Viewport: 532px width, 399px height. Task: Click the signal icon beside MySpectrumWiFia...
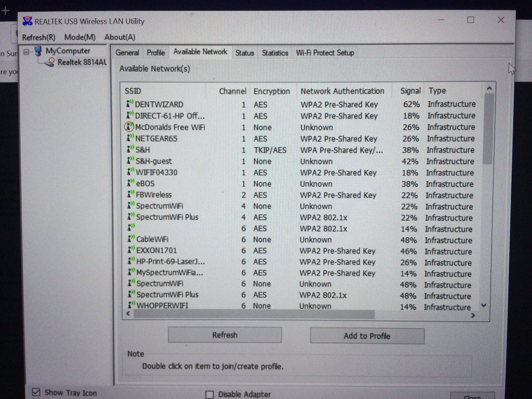click(x=132, y=272)
